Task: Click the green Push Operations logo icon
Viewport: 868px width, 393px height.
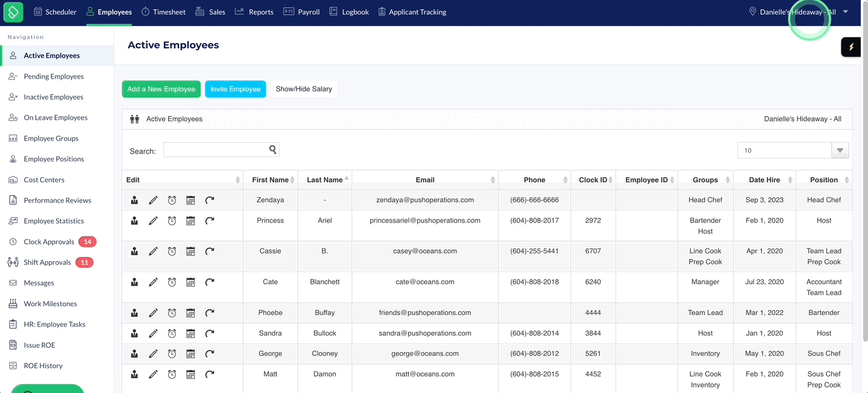Action: click(13, 12)
